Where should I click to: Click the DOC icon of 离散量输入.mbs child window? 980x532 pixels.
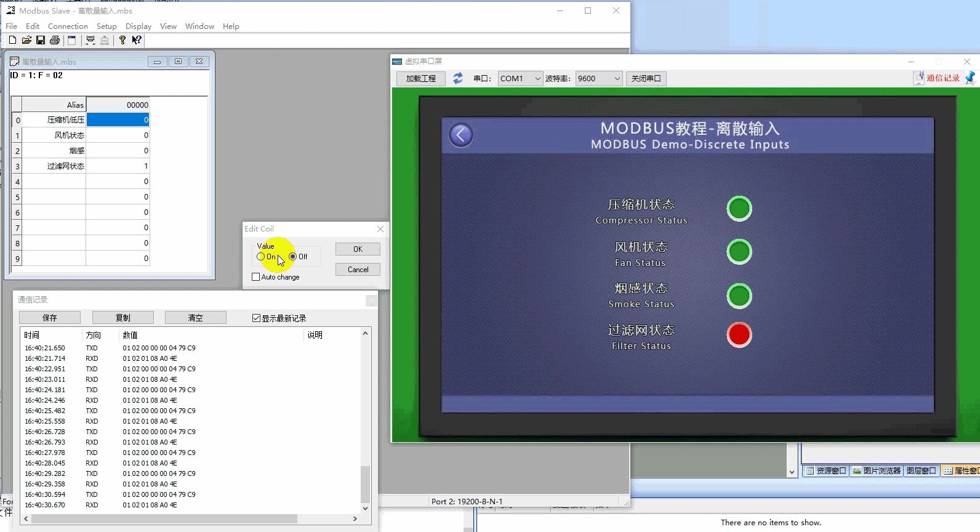coord(14,62)
